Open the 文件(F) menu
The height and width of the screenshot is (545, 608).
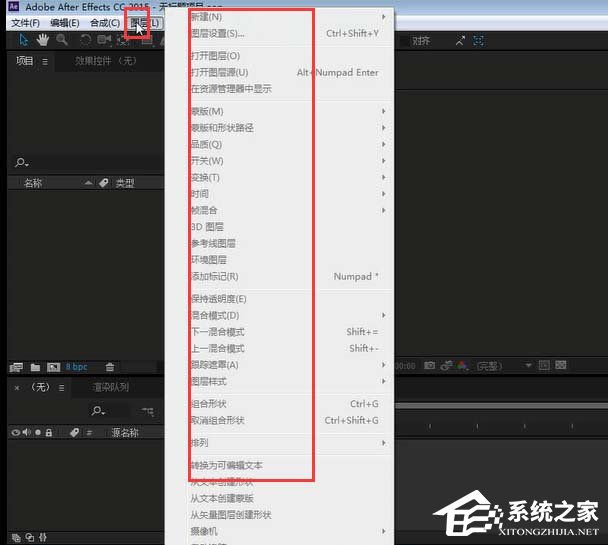pyautogui.click(x=25, y=23)
